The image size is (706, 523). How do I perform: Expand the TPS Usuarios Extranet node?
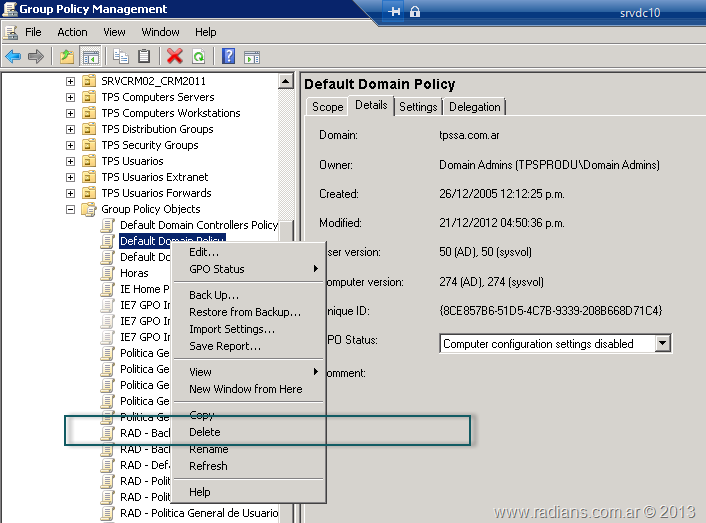tap(71, 177)
